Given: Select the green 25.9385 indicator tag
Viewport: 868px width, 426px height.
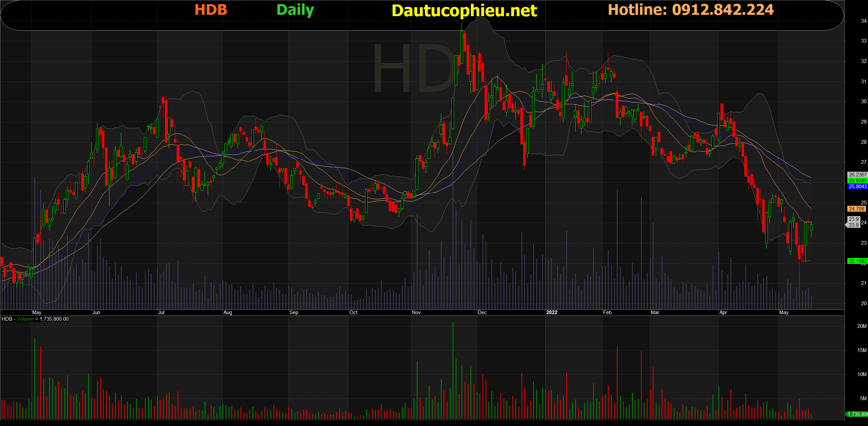Looking at the screenshot, I should [x=857, y=181].
